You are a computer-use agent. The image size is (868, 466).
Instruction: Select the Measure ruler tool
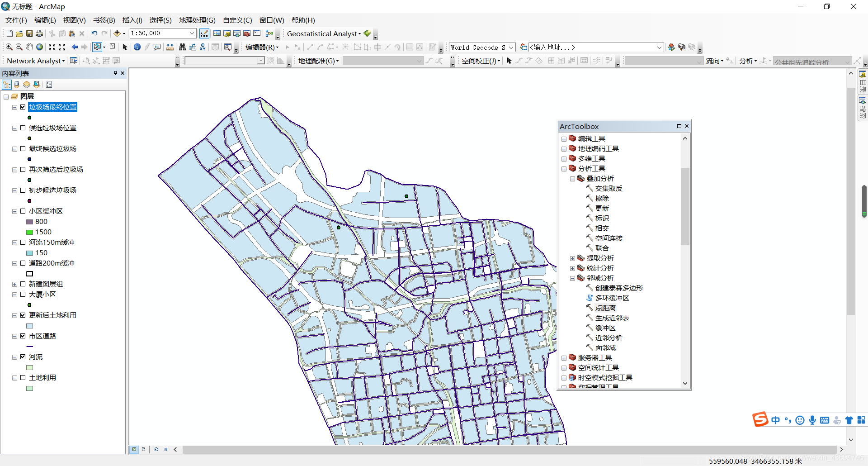click(170, 47)
